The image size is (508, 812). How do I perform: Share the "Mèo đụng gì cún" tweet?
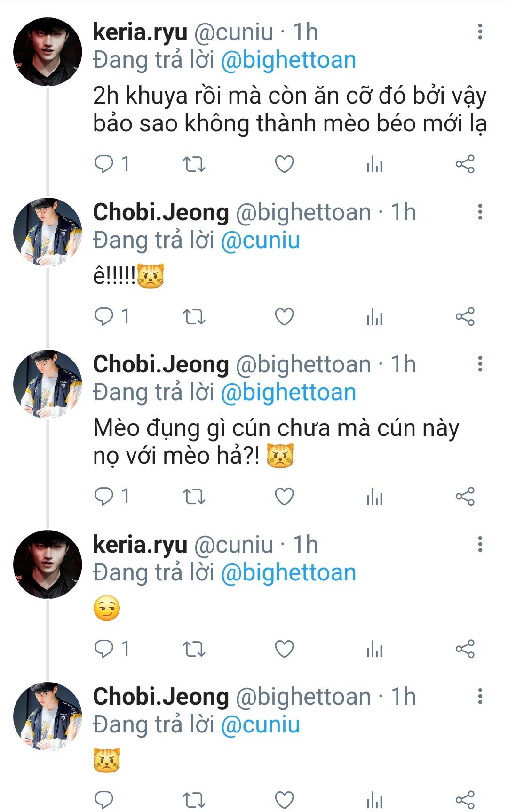click(465, 497)
